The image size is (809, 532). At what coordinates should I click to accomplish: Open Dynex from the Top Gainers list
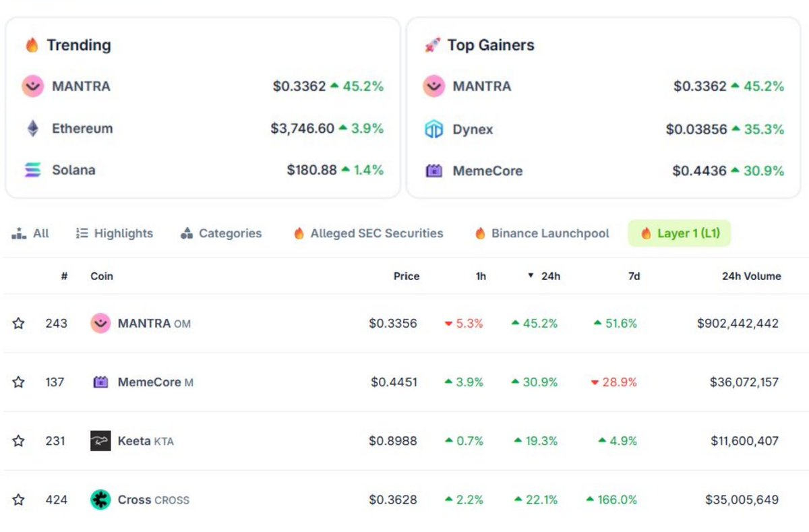473,129
